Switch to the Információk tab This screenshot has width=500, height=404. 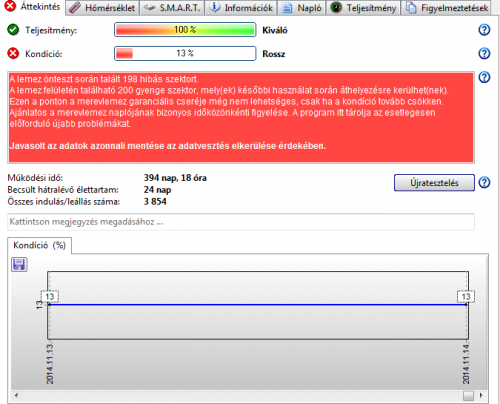[x=241, y=8]
